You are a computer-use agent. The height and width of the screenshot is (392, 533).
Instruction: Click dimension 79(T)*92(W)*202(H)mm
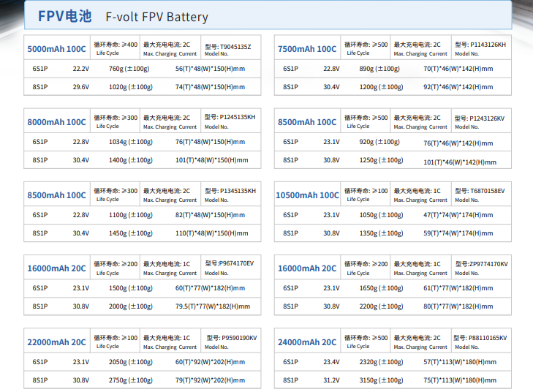(210, 380)
